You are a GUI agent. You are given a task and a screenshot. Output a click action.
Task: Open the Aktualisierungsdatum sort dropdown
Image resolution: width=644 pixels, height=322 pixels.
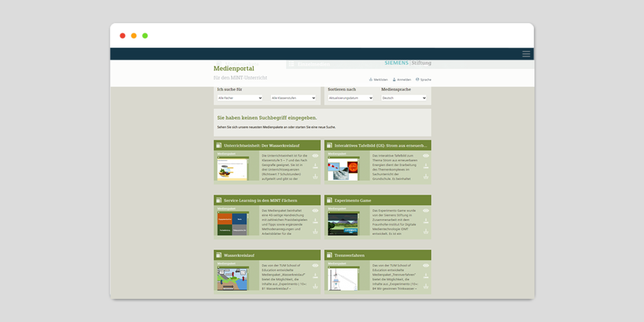pyautogui.click(x=350, y=98)
